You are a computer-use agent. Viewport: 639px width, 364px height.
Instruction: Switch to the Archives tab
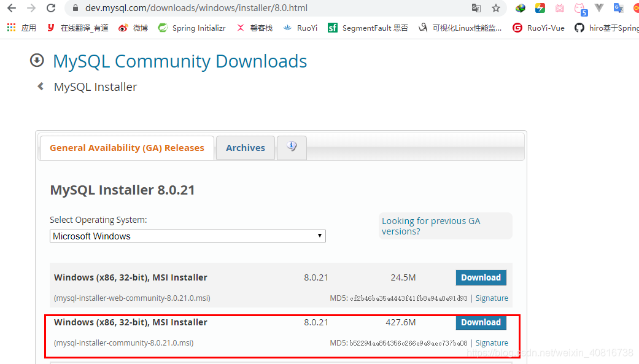click(246, 148)
